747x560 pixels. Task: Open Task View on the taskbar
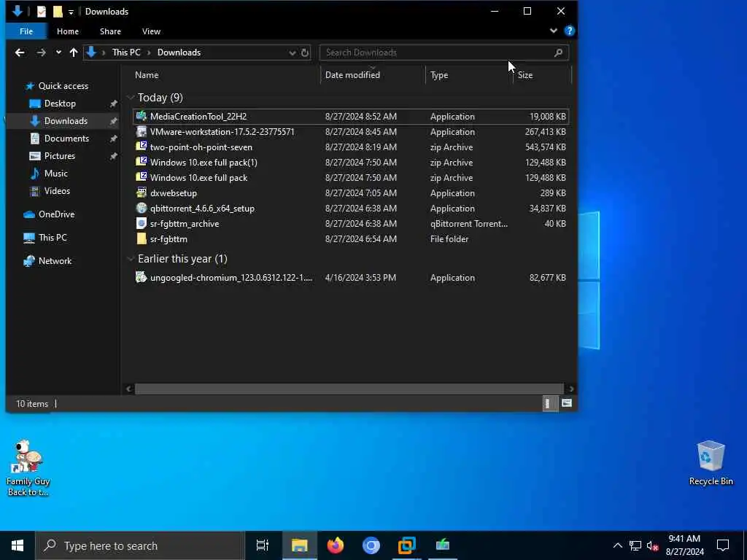263,545
